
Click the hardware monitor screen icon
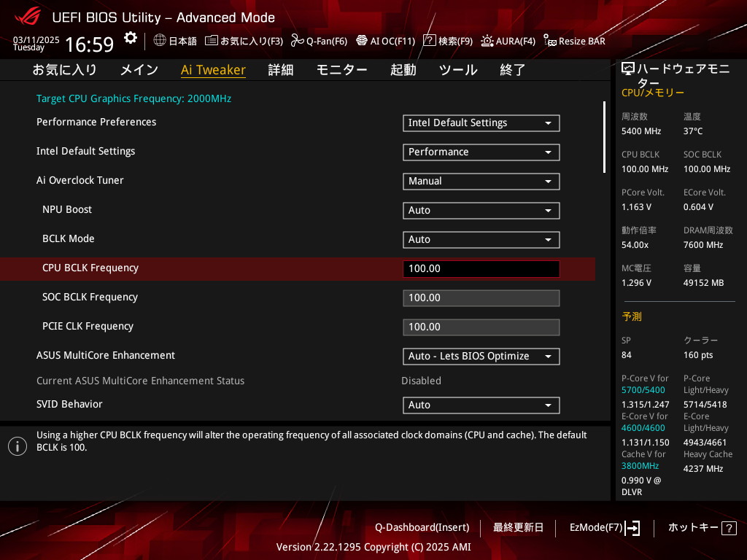coord(628,69)
